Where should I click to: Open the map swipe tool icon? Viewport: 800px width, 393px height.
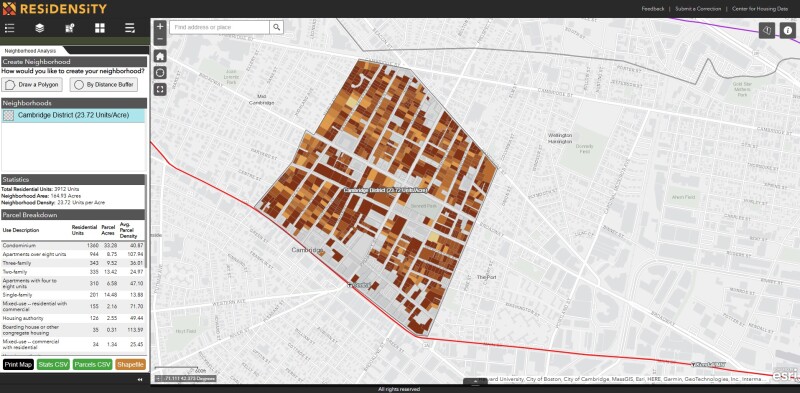(767, 30)
